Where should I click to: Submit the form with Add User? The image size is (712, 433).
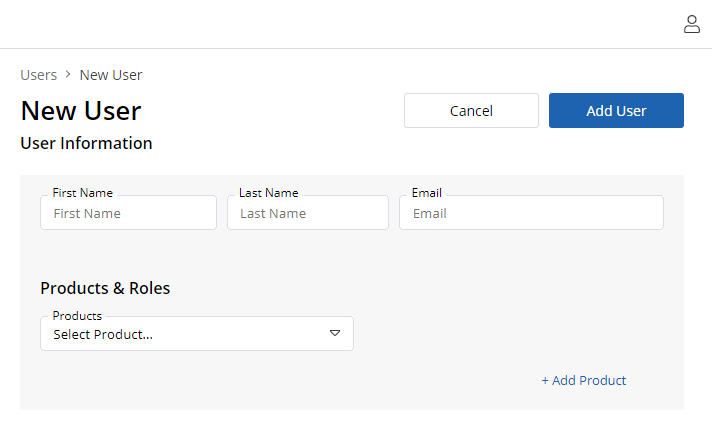pyautogui.click(x=616, y=111)
